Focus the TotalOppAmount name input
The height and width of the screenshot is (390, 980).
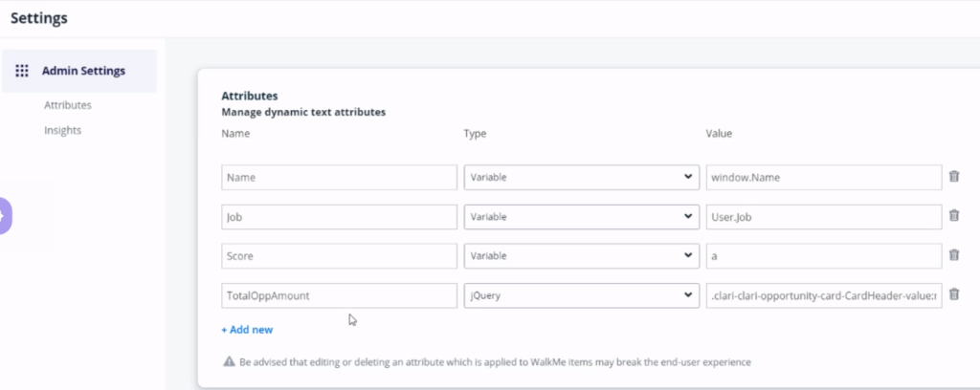click(x=339, y=296)
